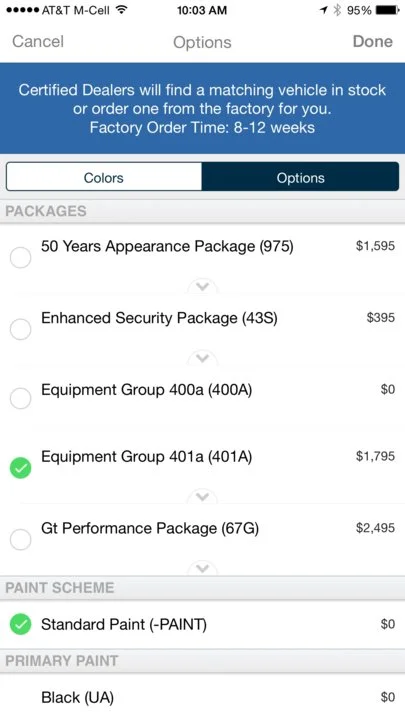Viewport: 405px width, 720px height.
Task: Select the Gt Performance Package radio button
Action: [20, 539]
